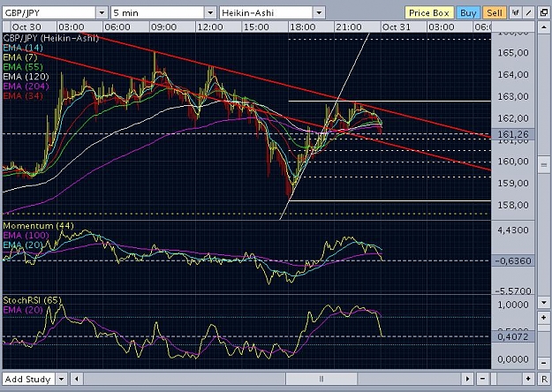This screenshot has width=552, height=392.
Task: Click the GBP/JPY (Heikin-Ashi) chart title
Action: tap(50, 38)
